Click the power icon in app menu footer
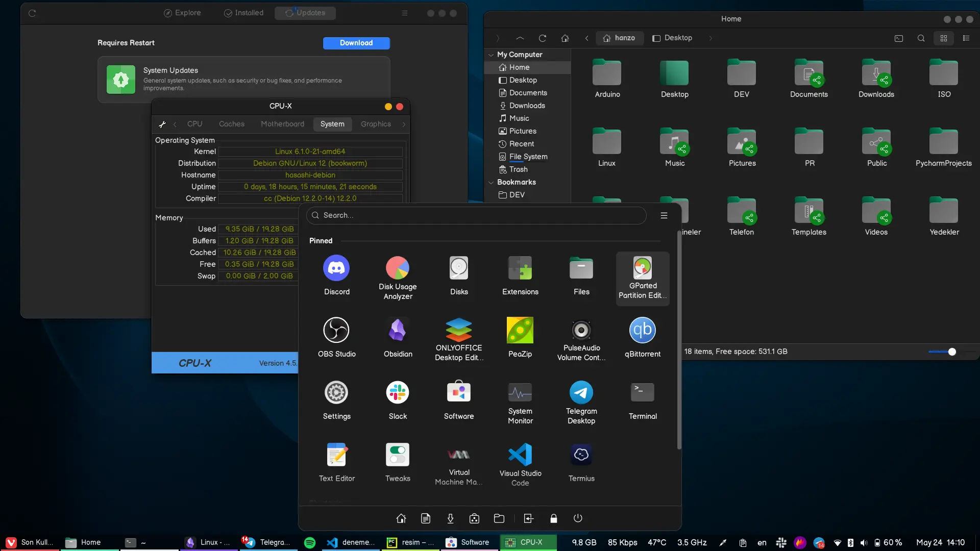The height and width of the screenshot is (551, 980). [578, 518]
